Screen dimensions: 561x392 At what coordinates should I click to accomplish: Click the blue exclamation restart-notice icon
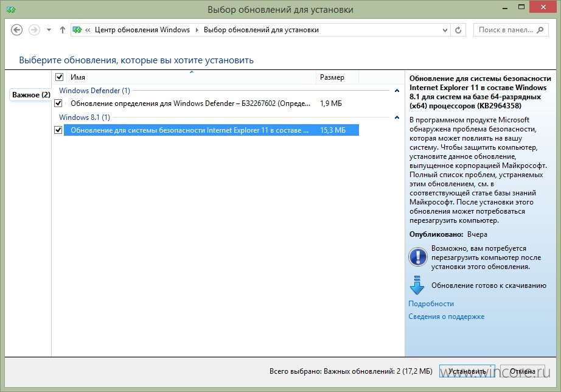[418, 257]
